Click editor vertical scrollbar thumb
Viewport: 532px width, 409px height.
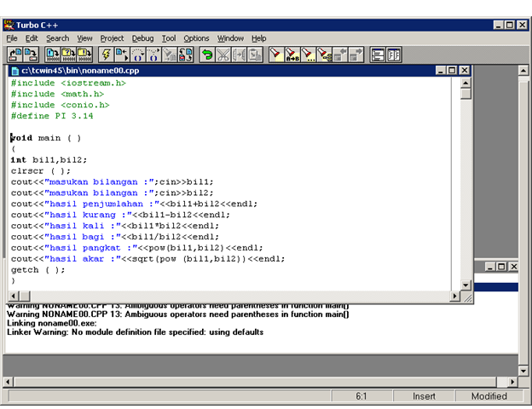tap(465, 94)
